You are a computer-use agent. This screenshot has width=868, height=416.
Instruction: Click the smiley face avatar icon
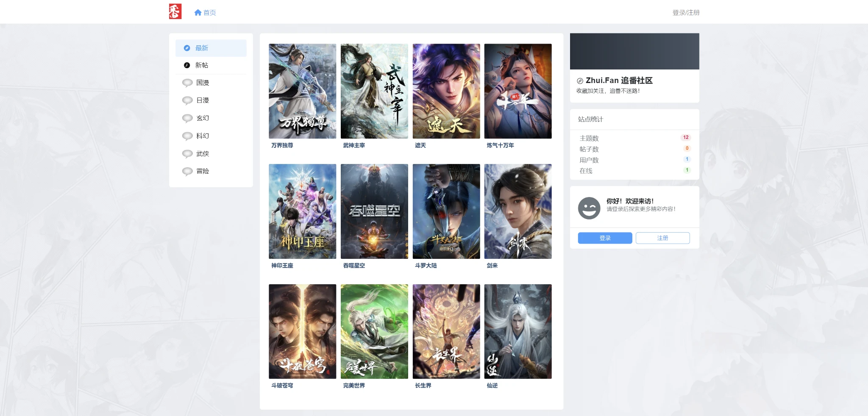tap(589, 208)
